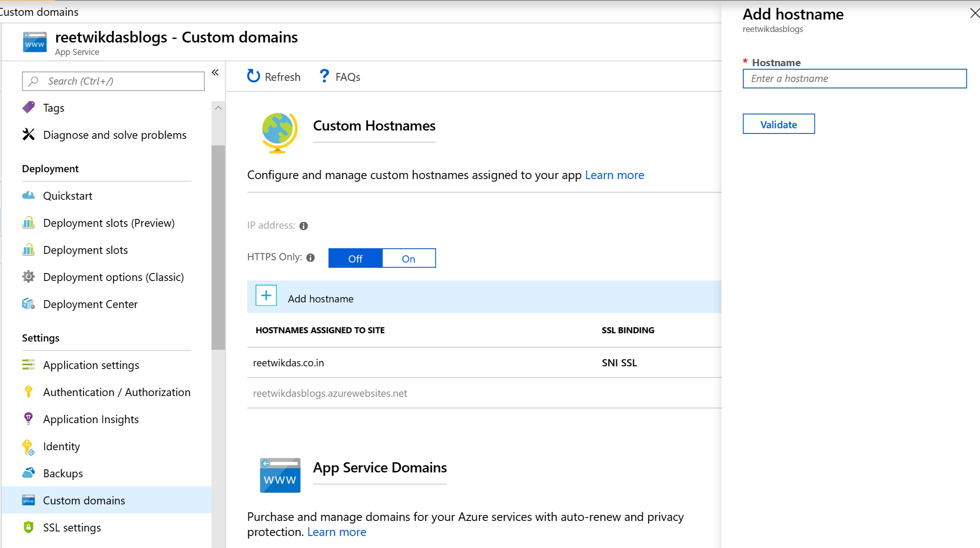Screen dimensions: 980x548
Task: Click the FAQs question mark icon
Action: [x=324, y=76]
